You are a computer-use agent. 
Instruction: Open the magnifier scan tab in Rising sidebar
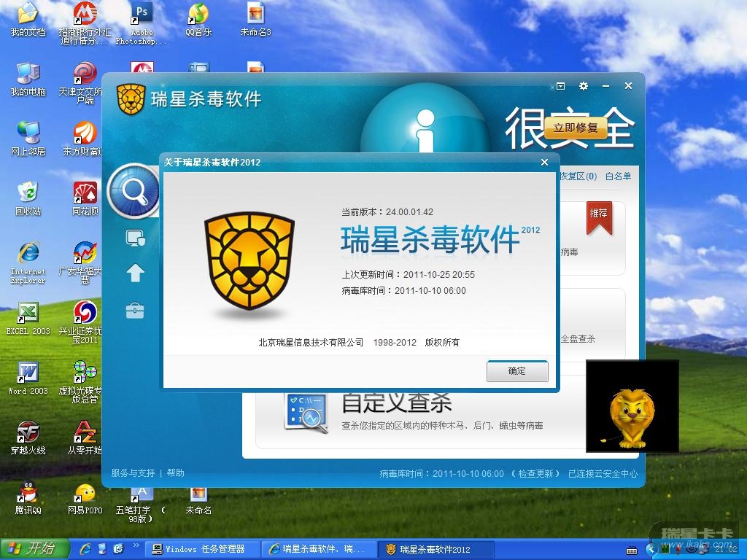[x=134, y=191]
